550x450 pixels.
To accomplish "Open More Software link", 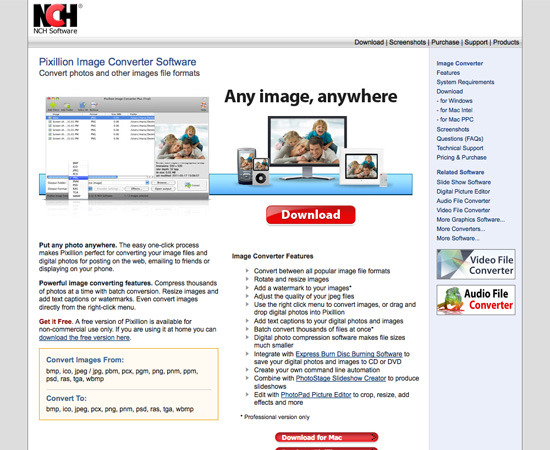I will pos(458,238).
